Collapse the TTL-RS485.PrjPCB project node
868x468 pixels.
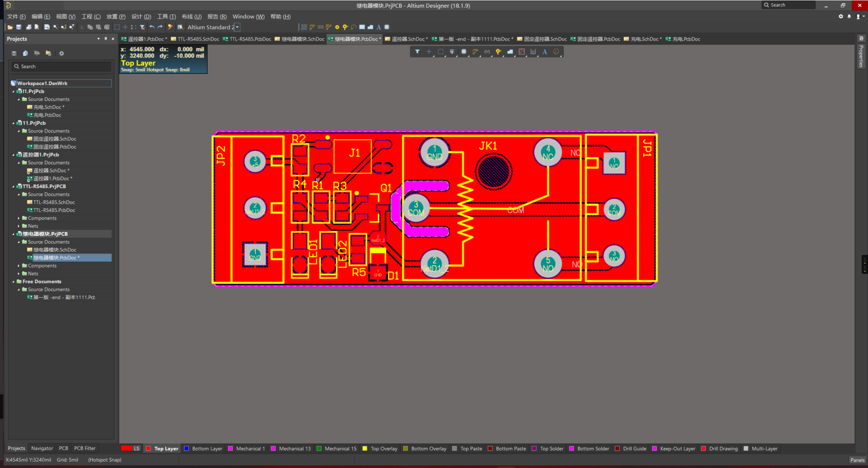click(x=14, y=186)
